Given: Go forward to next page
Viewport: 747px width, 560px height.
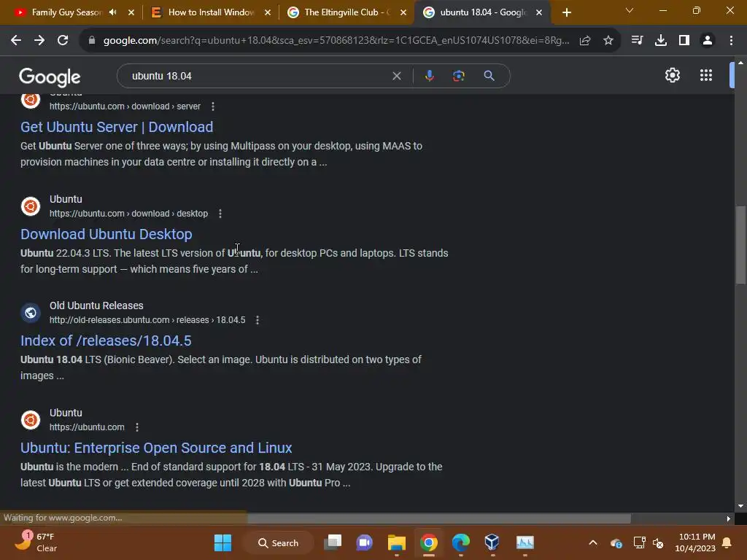Looking at the screenshot, I should [39, 41].
